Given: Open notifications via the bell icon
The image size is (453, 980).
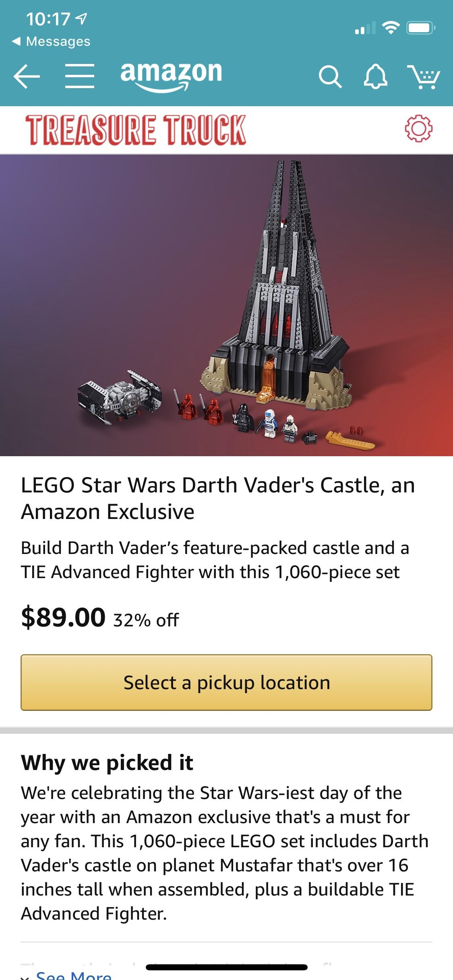Looking at the screenshot, I should (x=376, y=76).
